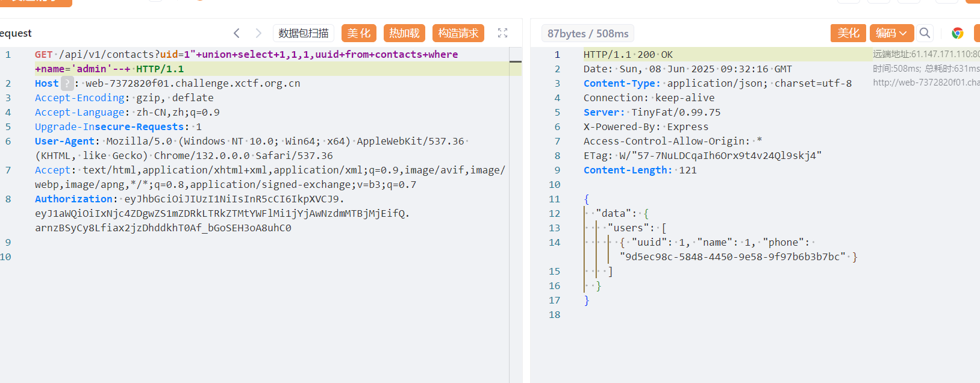
Task: Click the 数据包扫描 button
Action: tap(304, 33)
